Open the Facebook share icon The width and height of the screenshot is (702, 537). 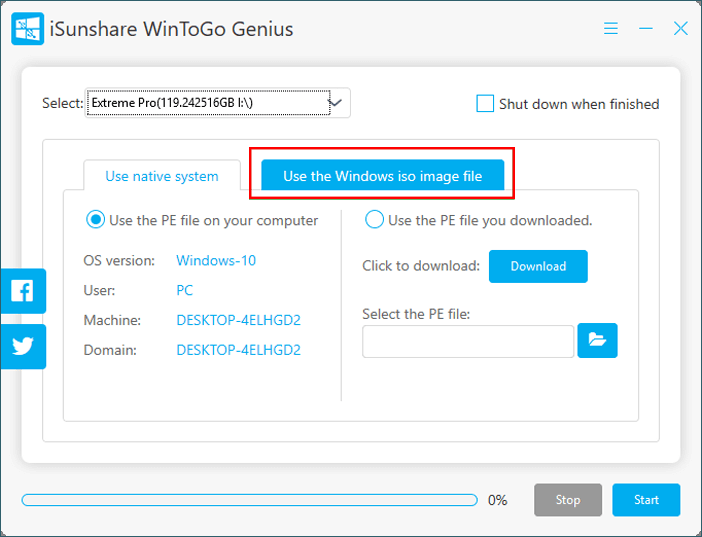[23, 291]
